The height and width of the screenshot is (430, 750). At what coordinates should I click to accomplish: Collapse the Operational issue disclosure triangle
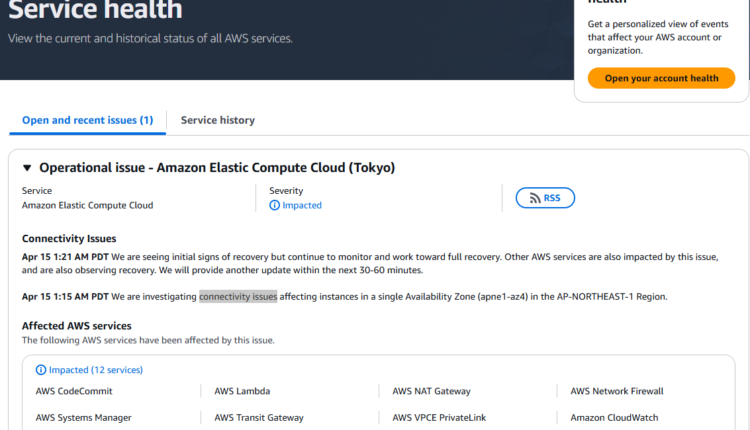tap(27, 168)
